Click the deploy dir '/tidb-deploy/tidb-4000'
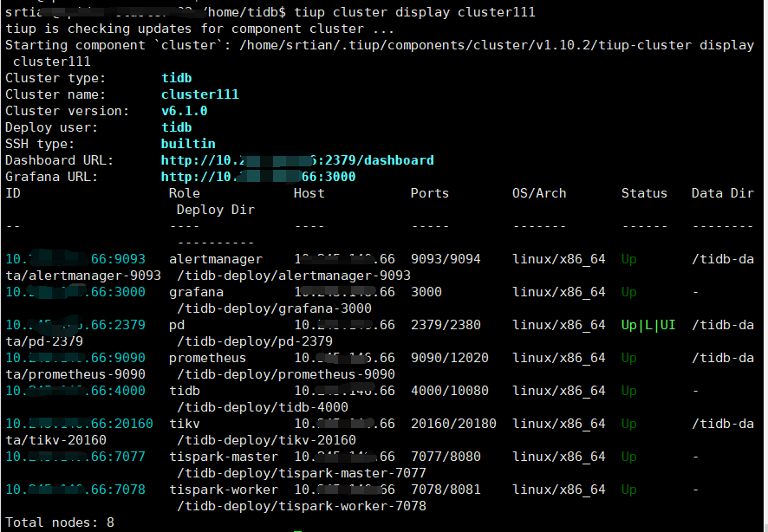 (x=263, y=407)
